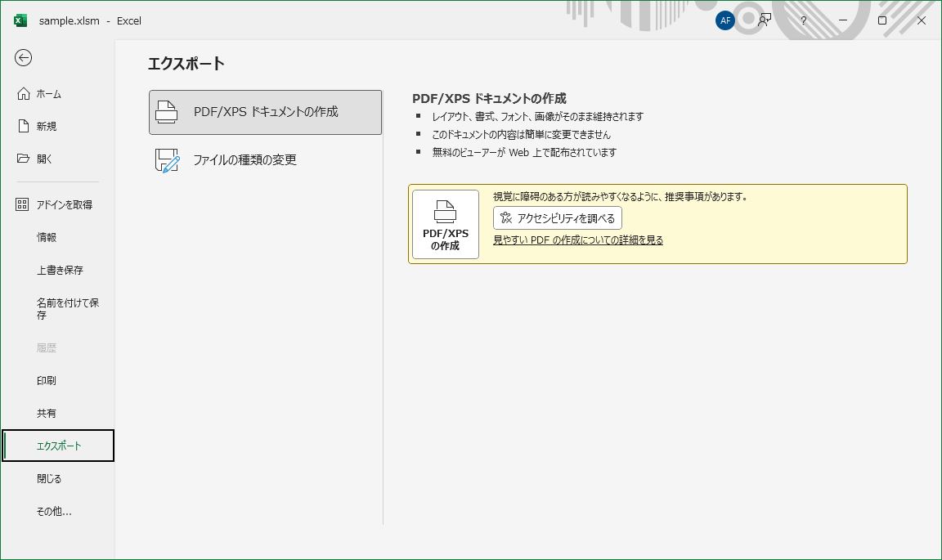This screenshot has height=560, width=942.
Task: Click the back arrow to leave Backstage view
Action: coord(24,58)
